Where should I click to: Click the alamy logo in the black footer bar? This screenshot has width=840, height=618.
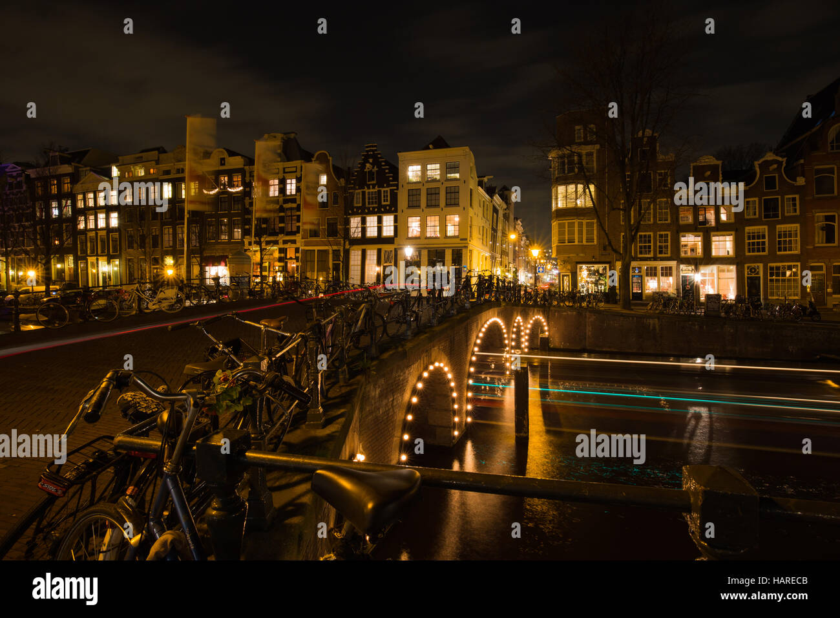click(x=65, y=589)
